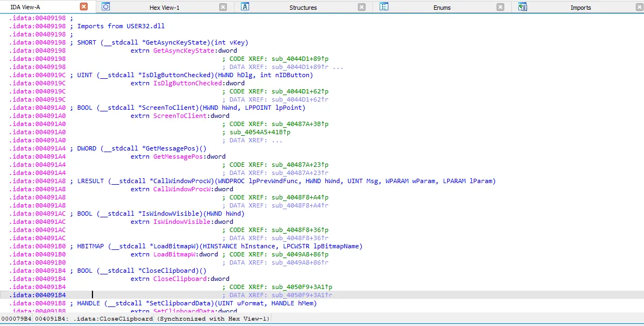Select GetMessagePos name on its extrn line

click(178, 156)
